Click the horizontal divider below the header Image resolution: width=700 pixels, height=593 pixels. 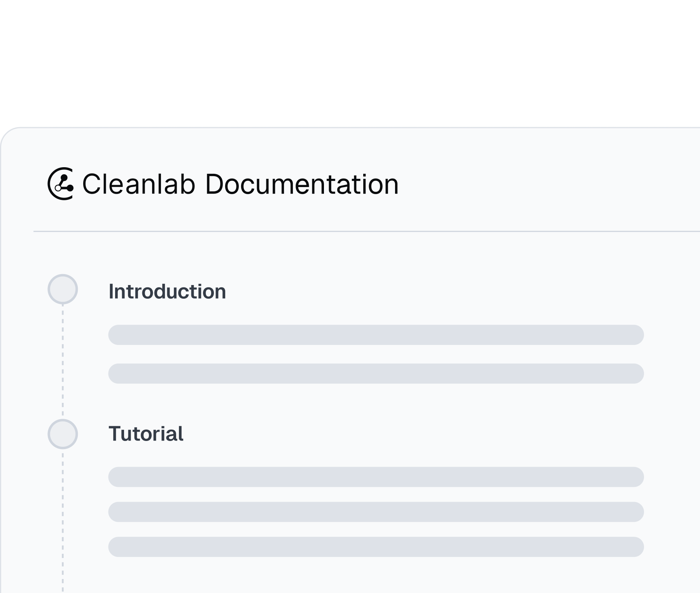(x=367, y=231)
